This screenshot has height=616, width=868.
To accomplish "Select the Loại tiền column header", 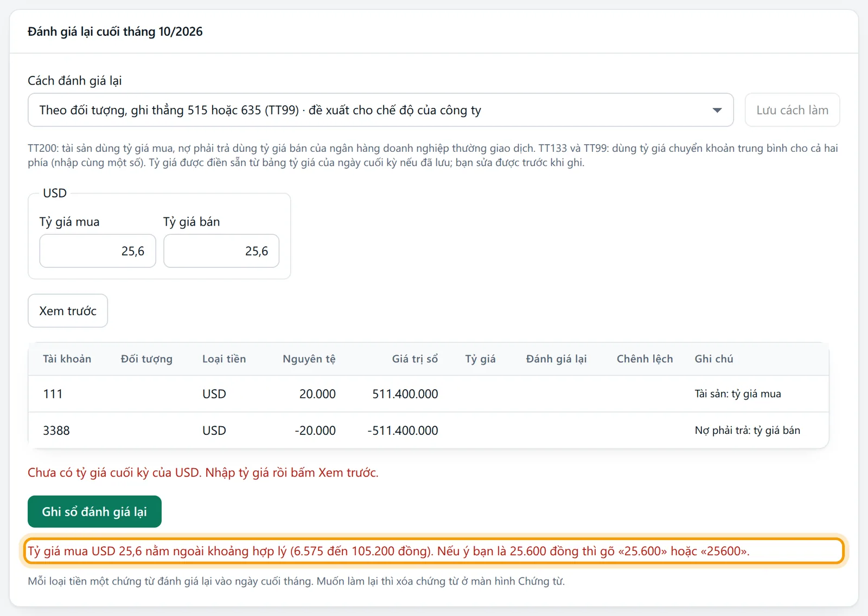I will (x=224, y=359).
